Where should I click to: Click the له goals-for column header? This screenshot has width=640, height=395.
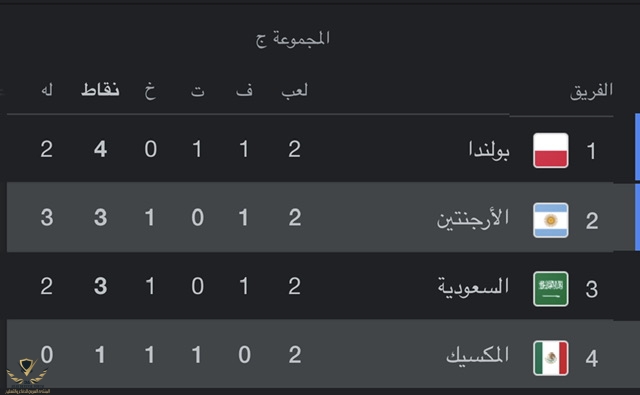click(47, 89)
